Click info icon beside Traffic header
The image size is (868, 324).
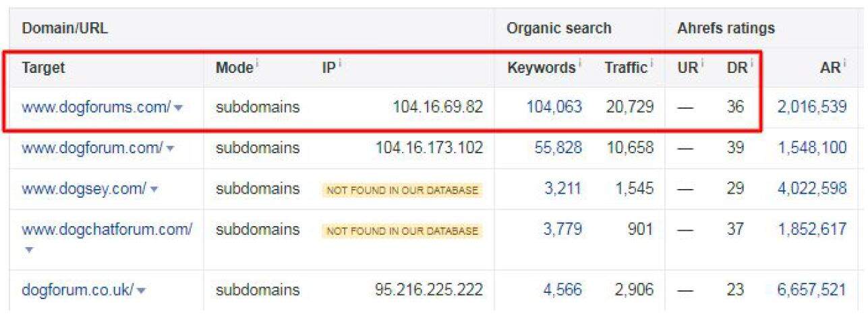pyautogui.click(x=652, y=64)
